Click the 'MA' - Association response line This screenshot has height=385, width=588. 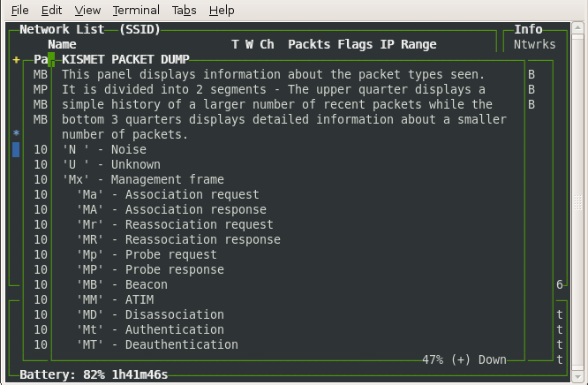pyautogui.click(x=171, y=209)
